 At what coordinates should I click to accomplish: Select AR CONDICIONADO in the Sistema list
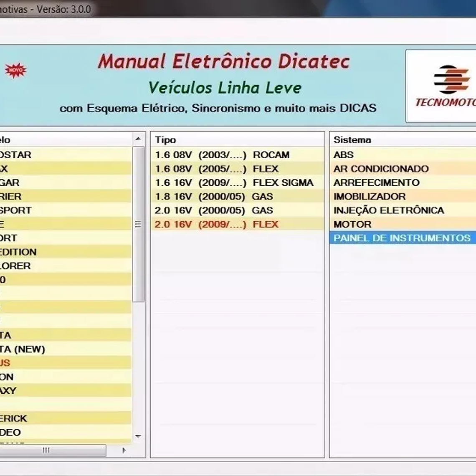(380, 169)
